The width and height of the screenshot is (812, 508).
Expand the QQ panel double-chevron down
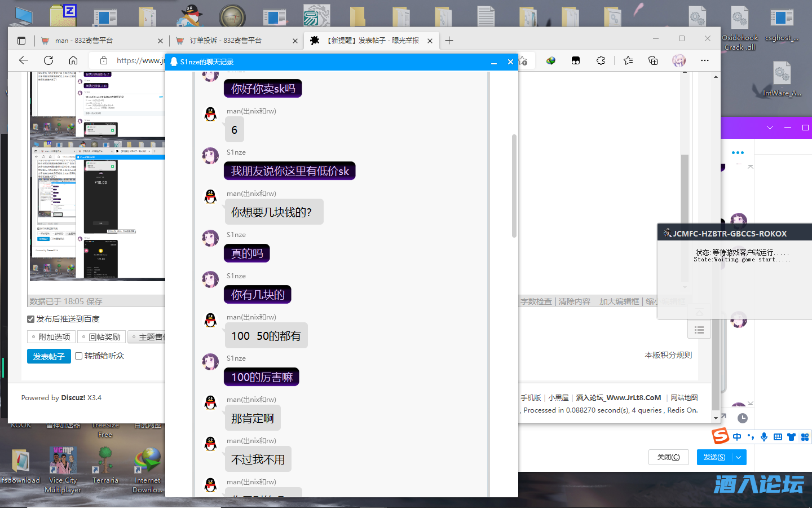pyautogui.click(x=751, y=402)
